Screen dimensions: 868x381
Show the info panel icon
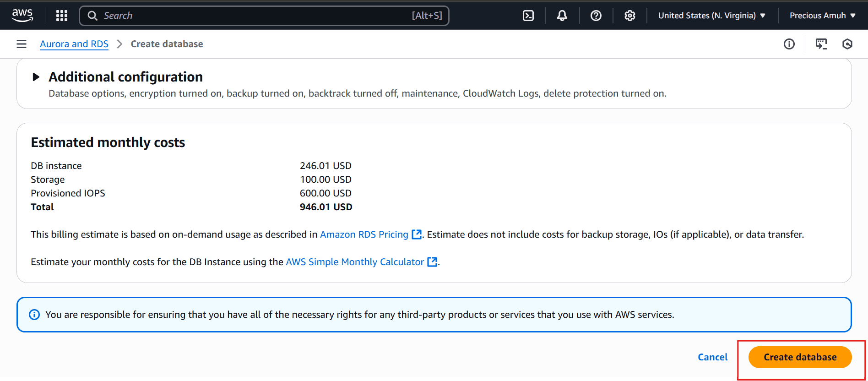[x=789, y=44]
